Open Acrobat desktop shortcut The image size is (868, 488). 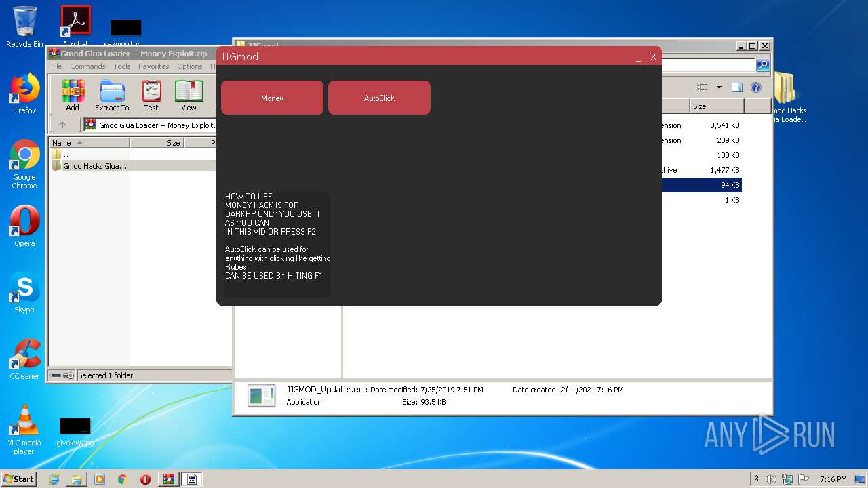pyautogui.click(x=75, y=27)
